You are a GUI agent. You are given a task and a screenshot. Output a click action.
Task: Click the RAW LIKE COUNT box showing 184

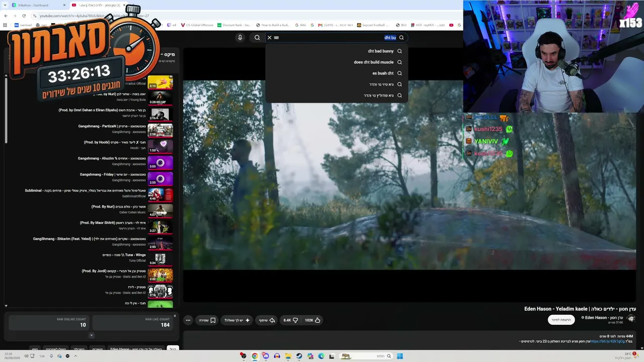pos(133,323)
